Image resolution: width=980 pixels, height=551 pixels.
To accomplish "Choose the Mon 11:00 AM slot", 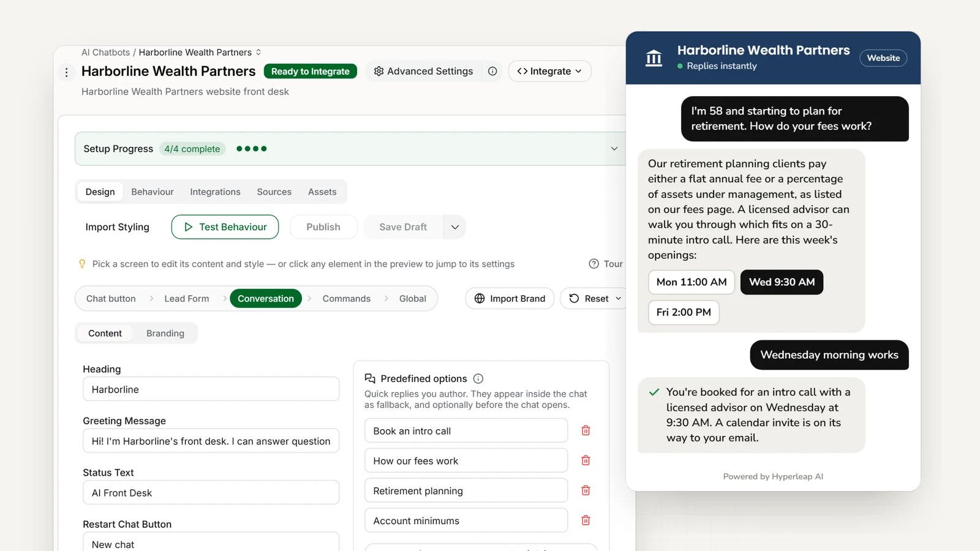I will [692, 282].
